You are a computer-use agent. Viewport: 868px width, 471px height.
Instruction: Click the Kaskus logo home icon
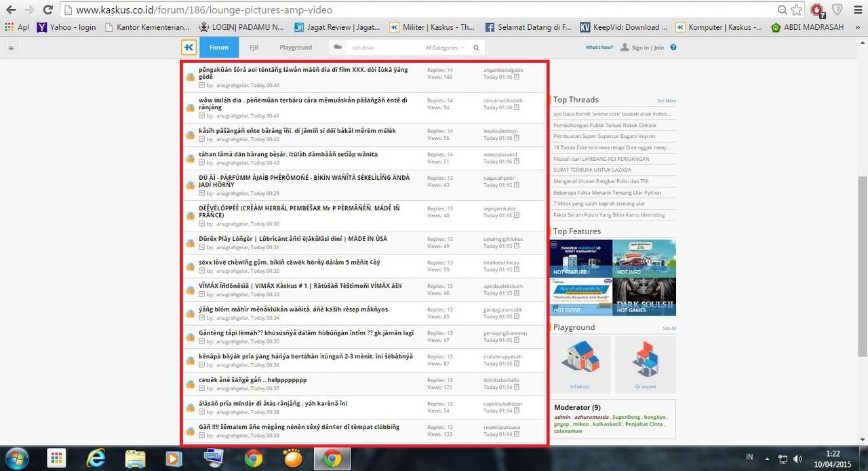point(189,48)
